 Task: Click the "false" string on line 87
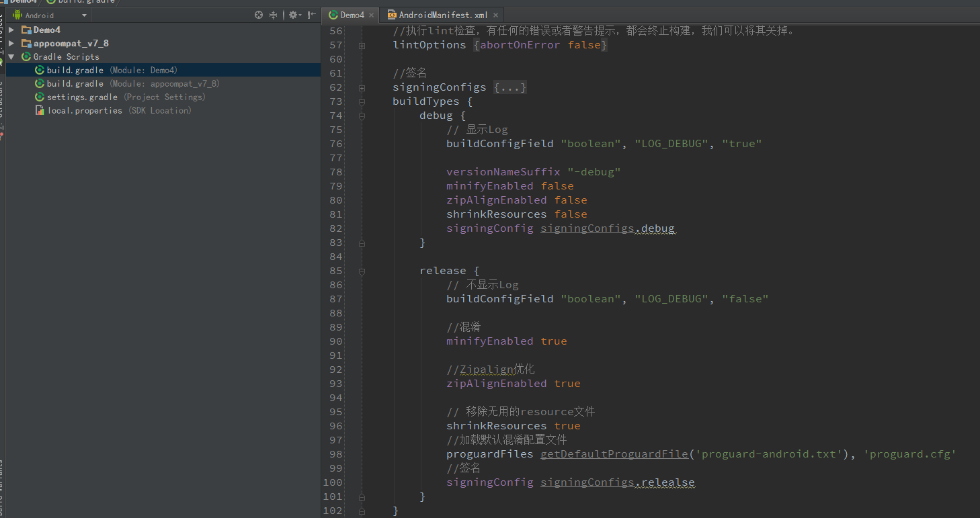tap(745, 299)
